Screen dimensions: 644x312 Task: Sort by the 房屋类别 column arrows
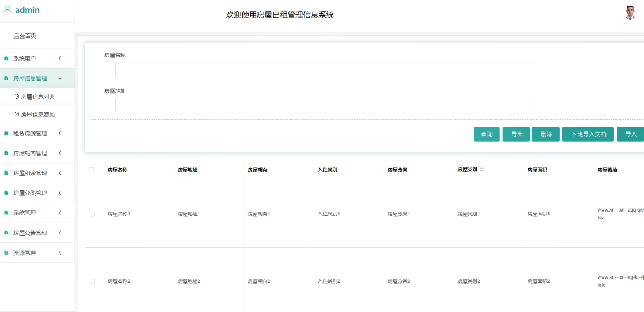pos(481,170)
